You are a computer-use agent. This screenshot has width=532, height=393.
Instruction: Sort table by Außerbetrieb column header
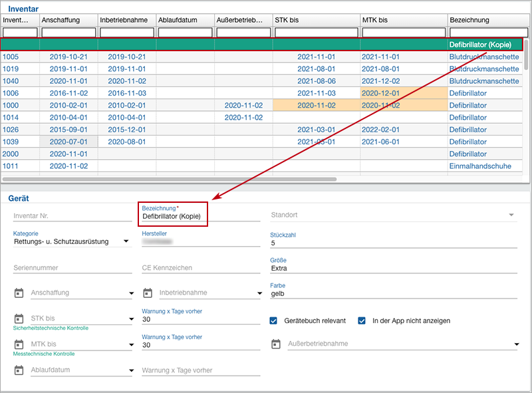click(243, 20)
